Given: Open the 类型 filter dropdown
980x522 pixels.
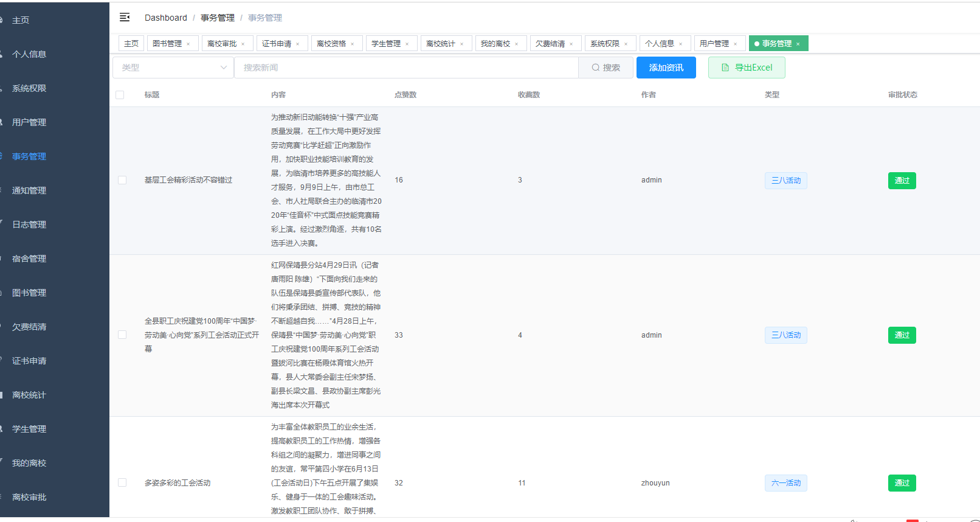Looking at the screenshot, I should (173, 68).
